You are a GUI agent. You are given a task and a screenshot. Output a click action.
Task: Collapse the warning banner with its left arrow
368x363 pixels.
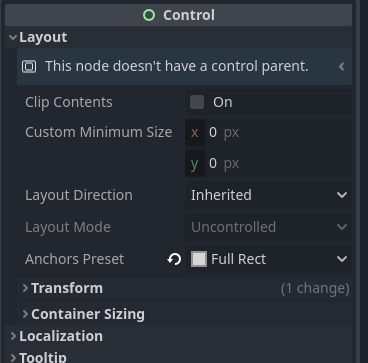click(341, 66)
